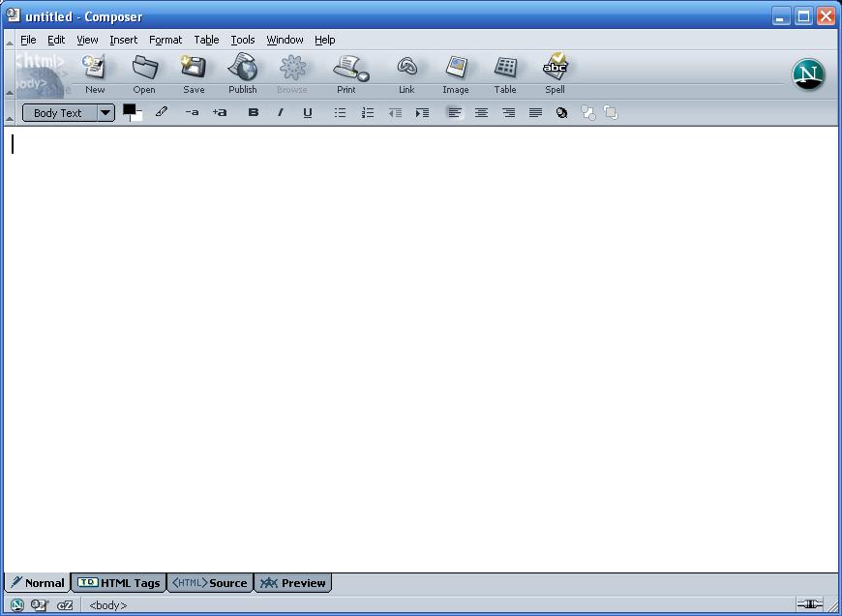
Task: Open the Format menu
Action: coord(165,40)
